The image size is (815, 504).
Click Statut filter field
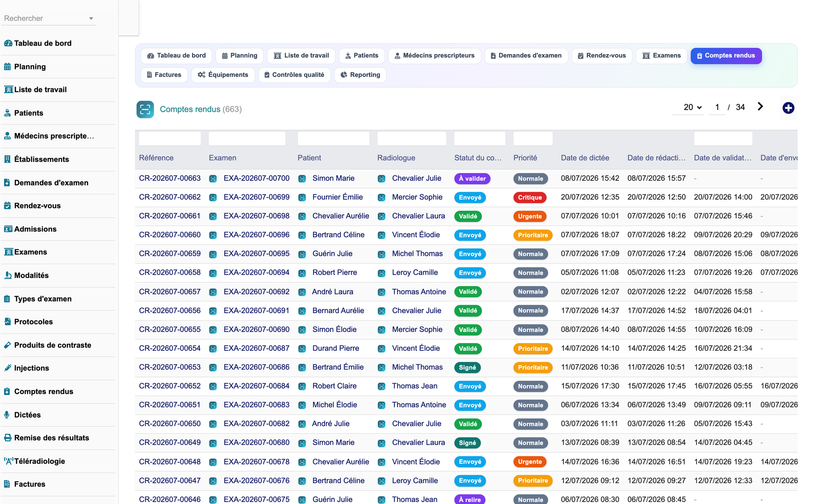tap(480, 139)
